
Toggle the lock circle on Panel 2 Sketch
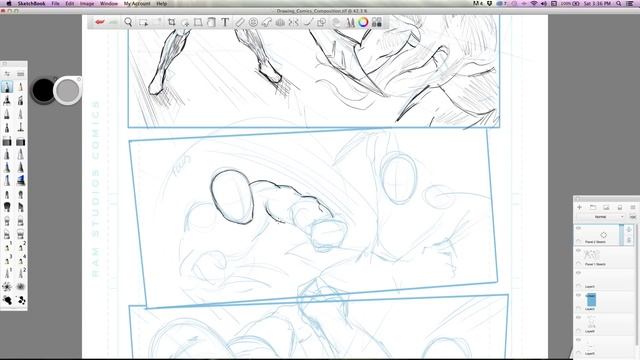pyautogui.click(x=578, y=242)
